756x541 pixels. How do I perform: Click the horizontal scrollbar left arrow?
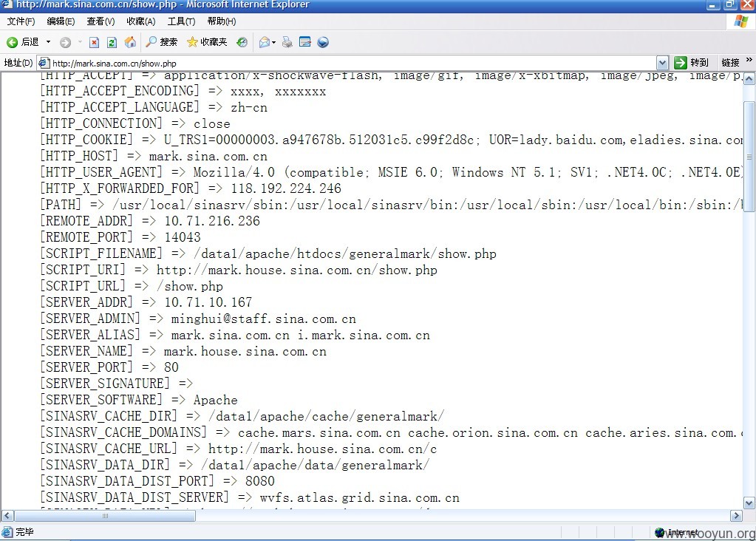point(7,516)
